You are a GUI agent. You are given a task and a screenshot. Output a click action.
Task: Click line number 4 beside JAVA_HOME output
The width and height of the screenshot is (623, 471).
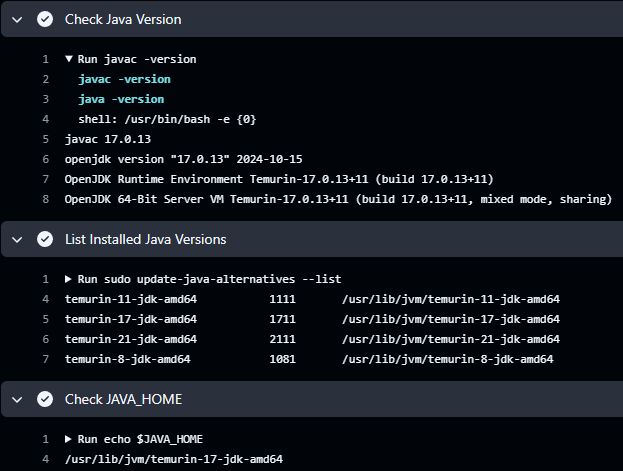coord(45,459)
